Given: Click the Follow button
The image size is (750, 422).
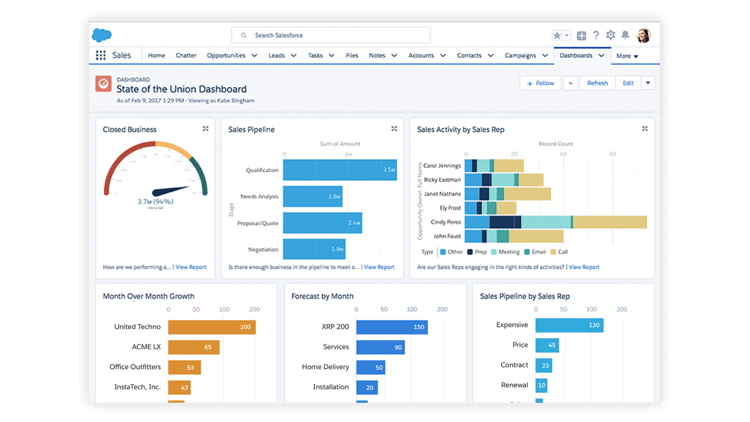Looking at the screenshot, I should 540,83.
